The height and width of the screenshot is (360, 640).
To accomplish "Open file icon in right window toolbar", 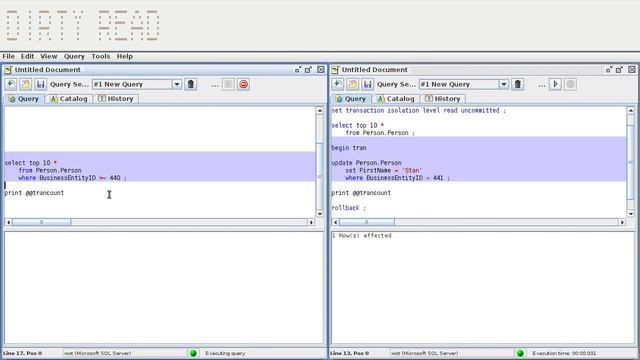I will (353, 84).
